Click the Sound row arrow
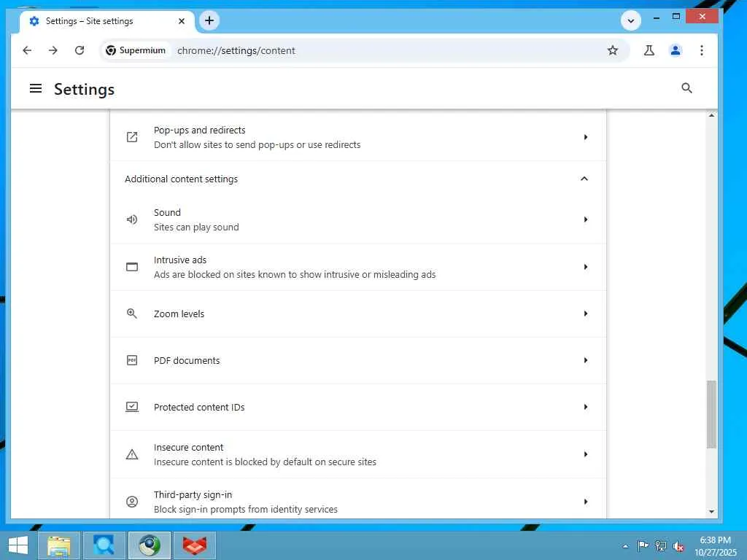 (586, 219)
